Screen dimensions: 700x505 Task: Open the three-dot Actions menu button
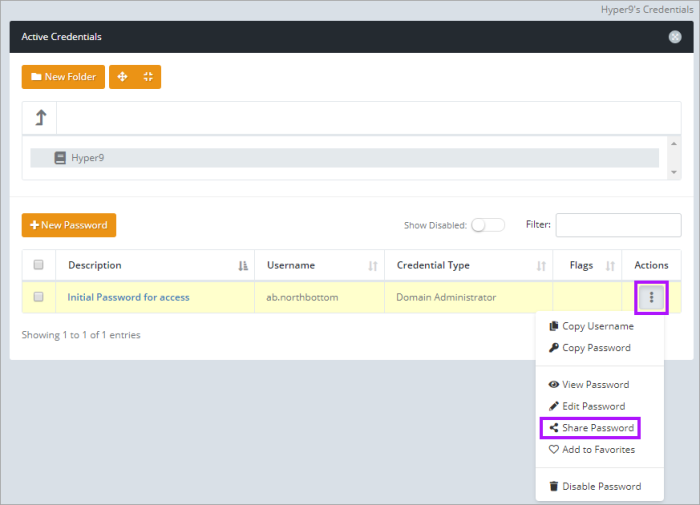click(651, 297)
